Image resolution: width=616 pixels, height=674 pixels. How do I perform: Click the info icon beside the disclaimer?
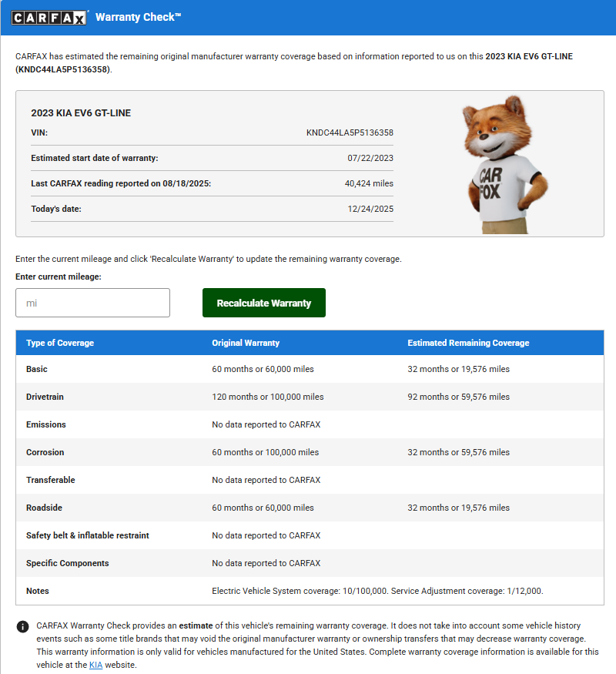[23, 626]
